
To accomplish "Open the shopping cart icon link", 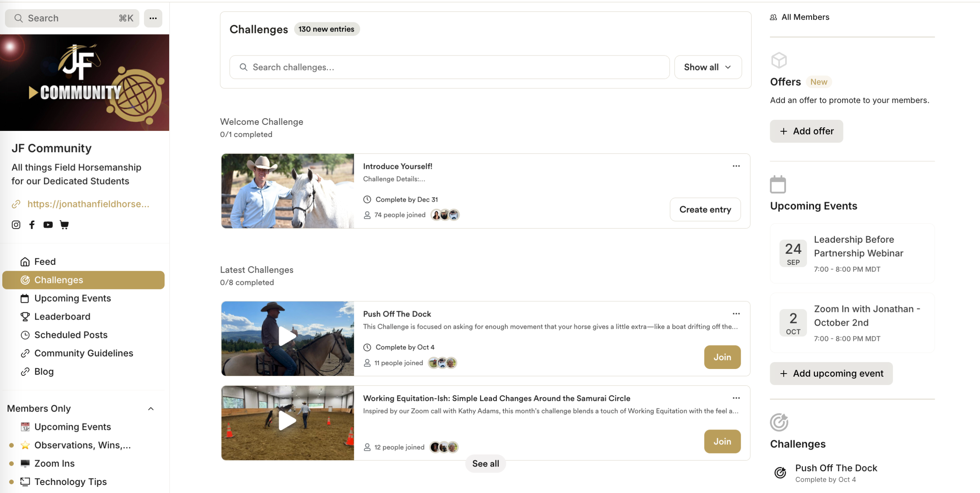I will 64,225.
